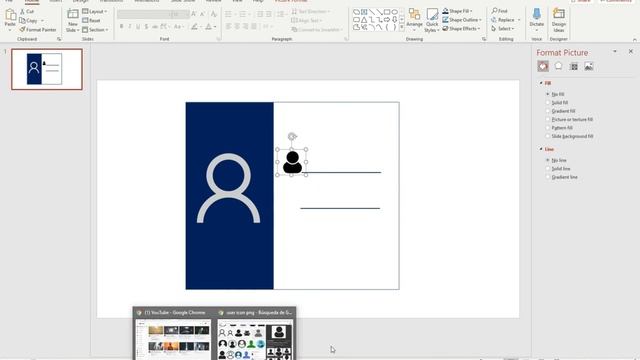Open Quick Styles gallery
Image resolution: width=640 pixels, height=360 pixels.
pyautogui.click(x=432, y=20)
